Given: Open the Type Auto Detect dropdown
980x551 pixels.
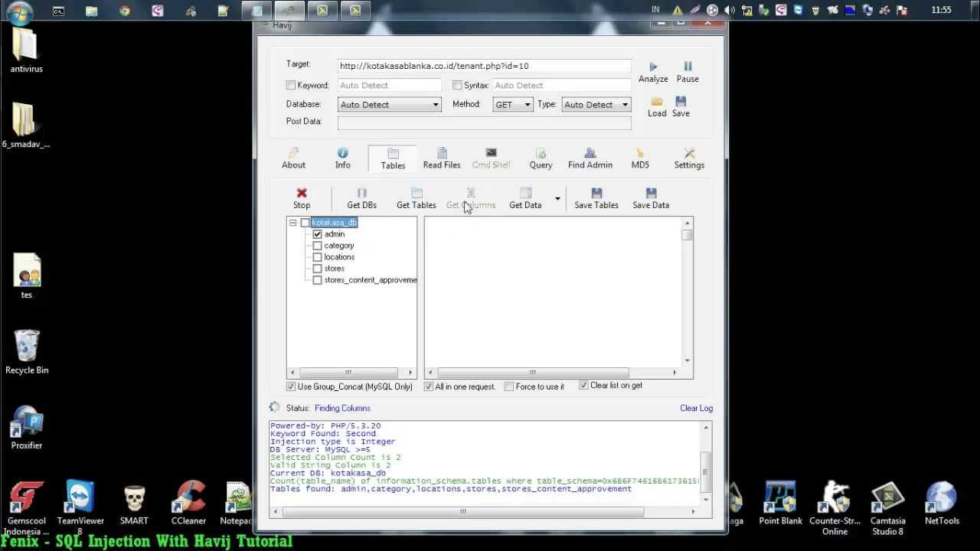Looking at the screenshot, I should pyautogui.click(x=596, y=105).
